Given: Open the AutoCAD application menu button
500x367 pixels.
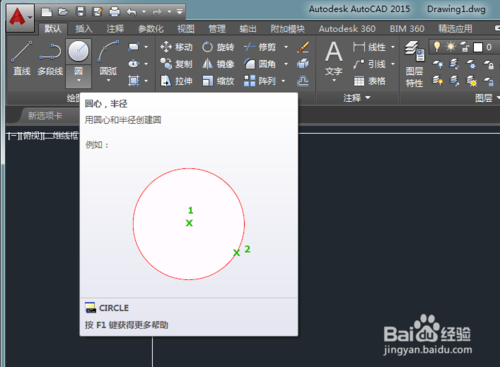Looking at the screenshot, I should [x=20, y=18].
